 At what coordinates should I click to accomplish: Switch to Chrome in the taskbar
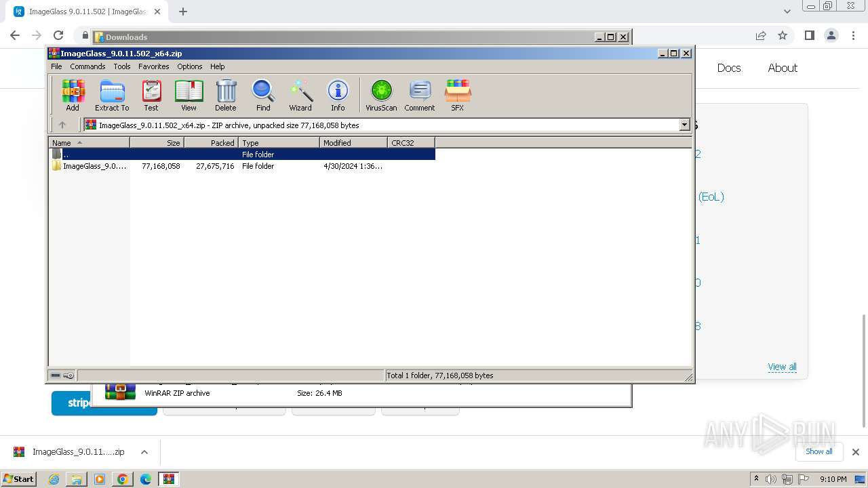[122, 479]
